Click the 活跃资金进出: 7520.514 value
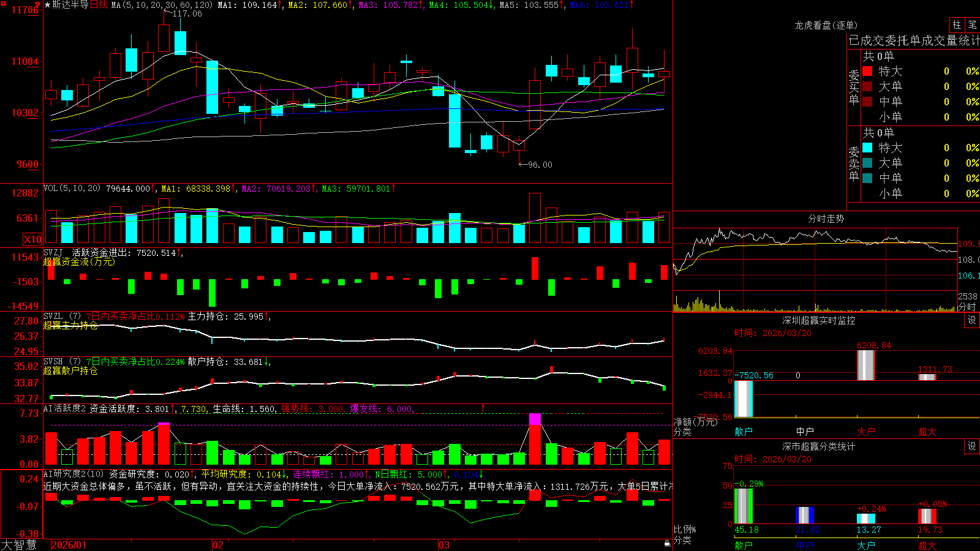This screenshot has width=980, height=551. [124, 252]
